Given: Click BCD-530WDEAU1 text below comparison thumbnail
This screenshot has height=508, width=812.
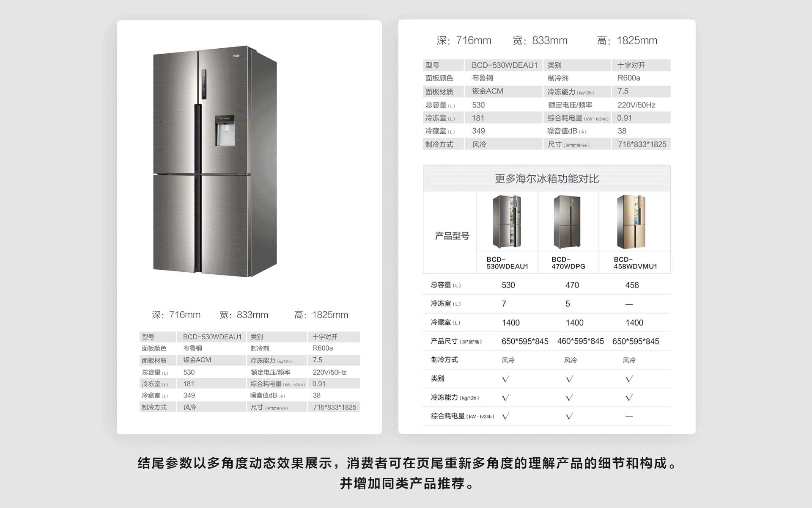Looking at the screenshot, I should (x=507, y=263).
